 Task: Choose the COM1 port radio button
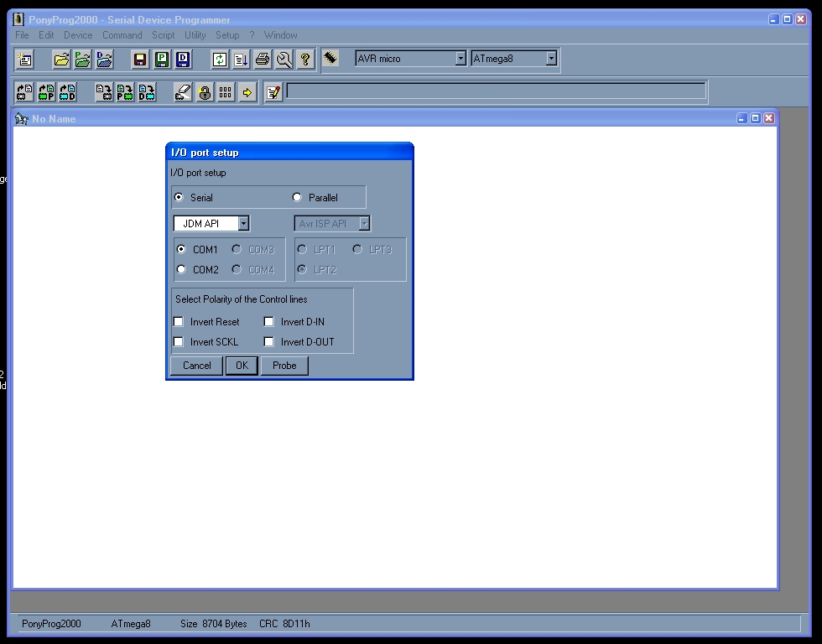[x=181, y=249]
